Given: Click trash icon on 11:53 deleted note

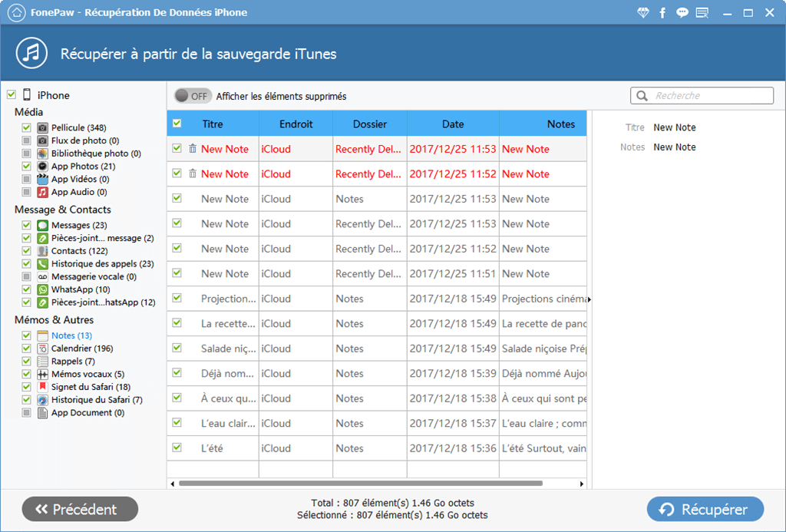Looking at the screenshot, I should point(193,148).
